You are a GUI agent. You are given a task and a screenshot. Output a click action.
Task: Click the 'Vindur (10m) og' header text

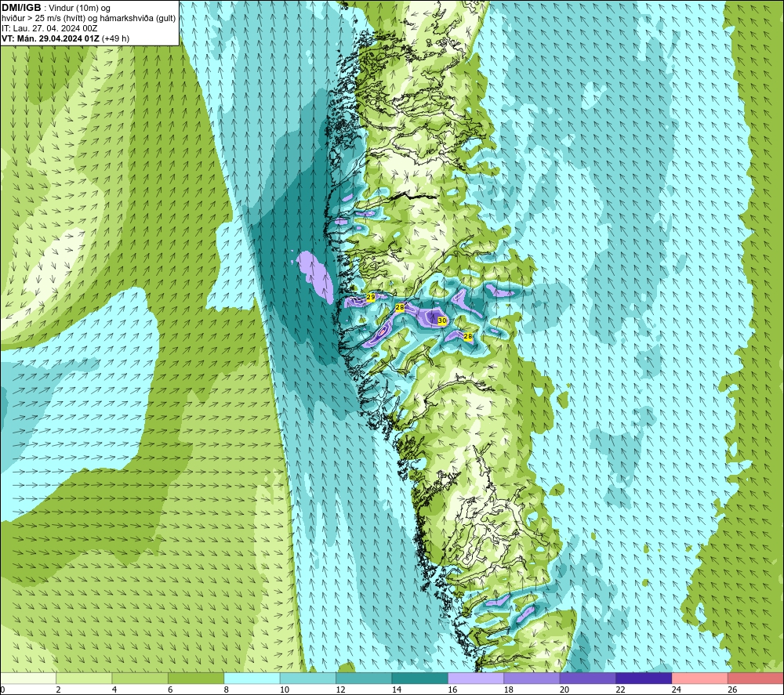coord(79,8)
